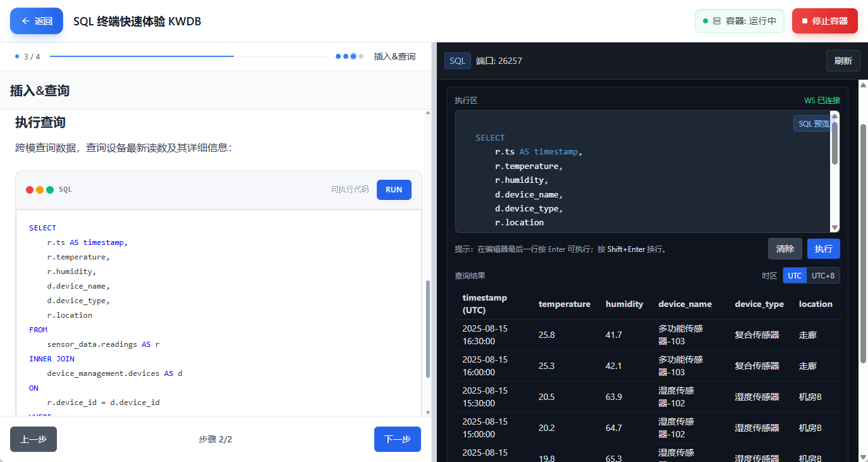
Task: Click the 插入&查询 label next to dots
Action: tap(395, 56)
